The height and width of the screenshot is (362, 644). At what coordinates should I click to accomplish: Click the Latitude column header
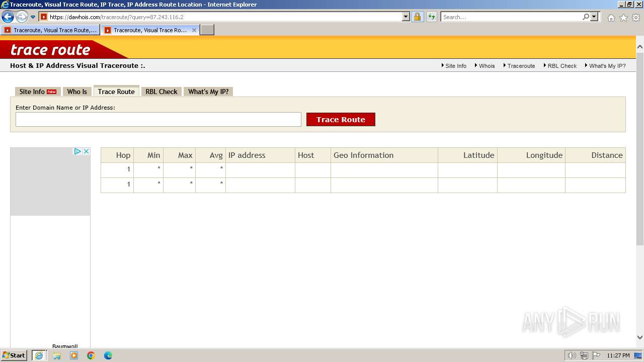(x=468, y=155)
